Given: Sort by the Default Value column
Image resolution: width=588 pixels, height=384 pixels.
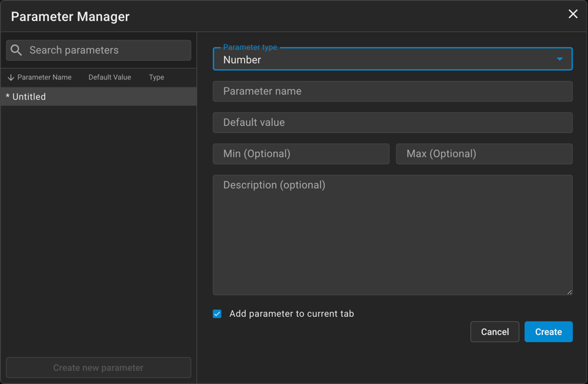Looking at the screenshot, I should (110, 78).
